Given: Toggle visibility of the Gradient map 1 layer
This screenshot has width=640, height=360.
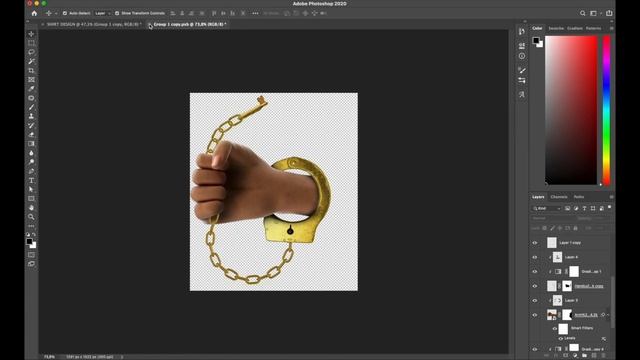Looking at the screenshot, I should click(x=535, y=271).
